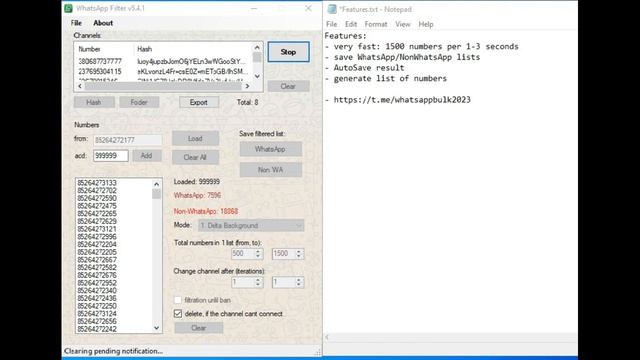Click the 'add' field containing 999999
The height and width of the screenshot is (360, 640).
click(x=111, y=156)
